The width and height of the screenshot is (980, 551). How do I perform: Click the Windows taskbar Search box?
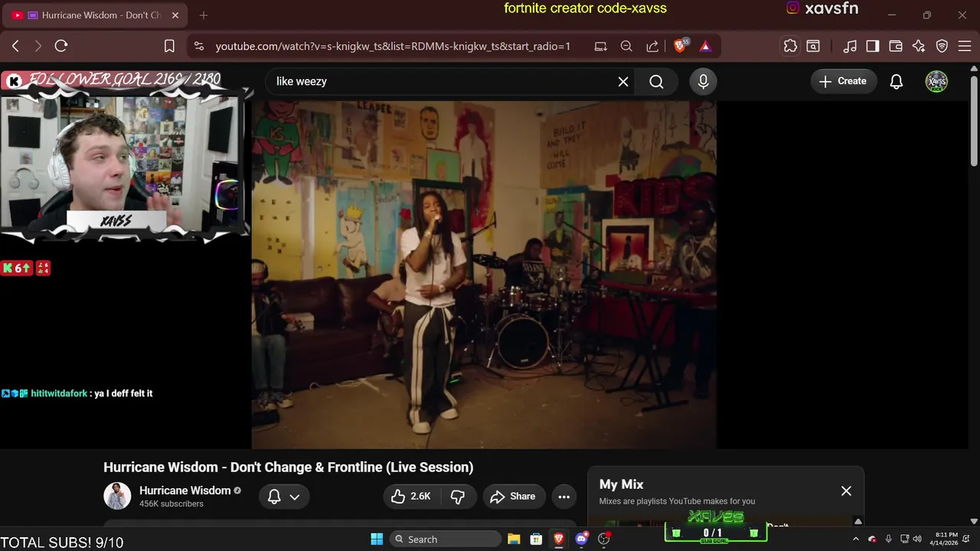pos(445,539)
